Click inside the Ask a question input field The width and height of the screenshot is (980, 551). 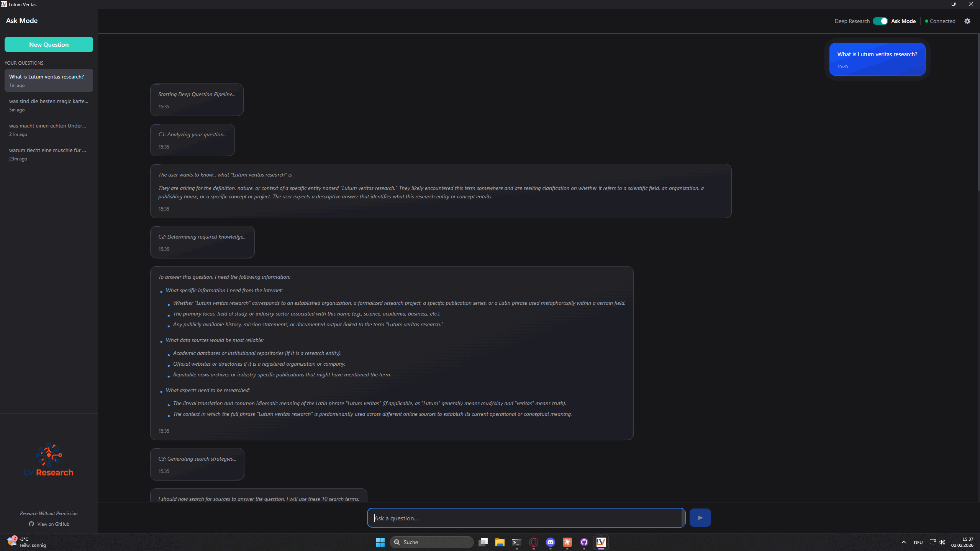[525, 517]
